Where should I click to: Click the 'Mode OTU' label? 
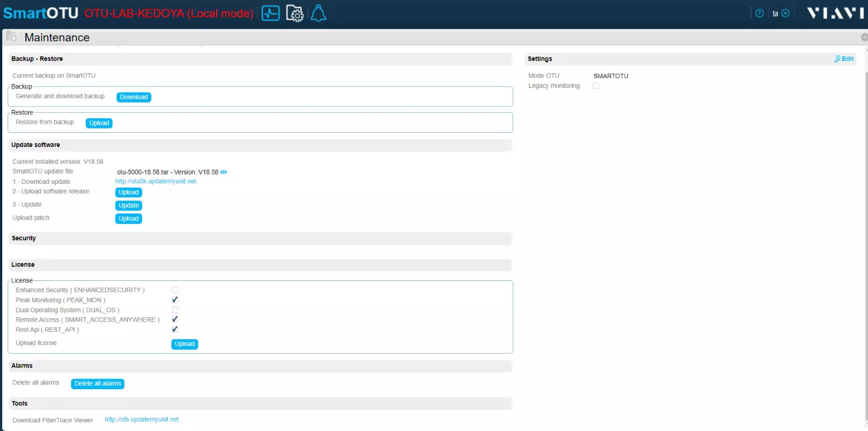(x=544, y=76)
